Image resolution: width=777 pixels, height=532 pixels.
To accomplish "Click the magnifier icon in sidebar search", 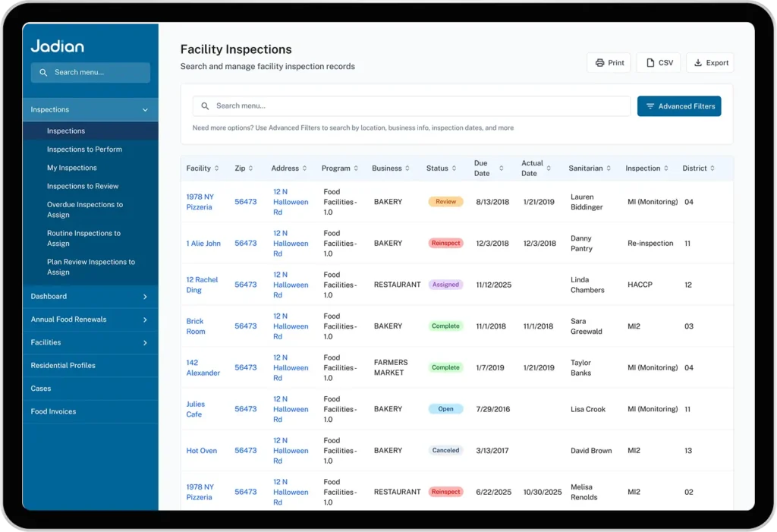I will [43, 73].
